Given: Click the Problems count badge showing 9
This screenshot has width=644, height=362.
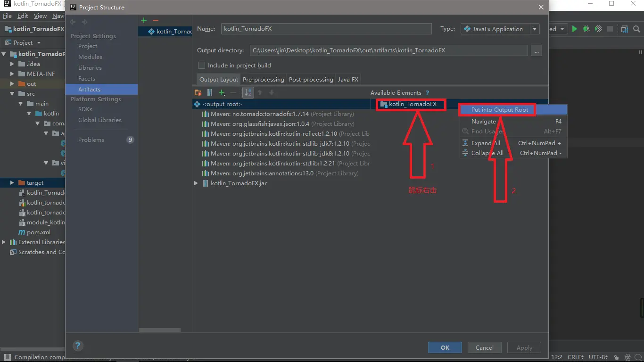Looking at the screenshot, I should tap(130, 140).
